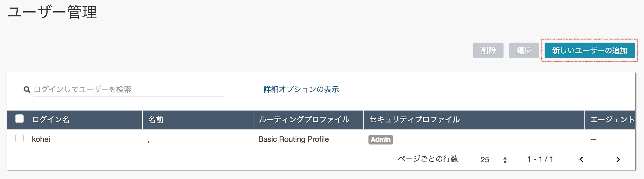This screenshot has height=179, width=644.
Task: Click the 削除 button
Action: (488, 50)
